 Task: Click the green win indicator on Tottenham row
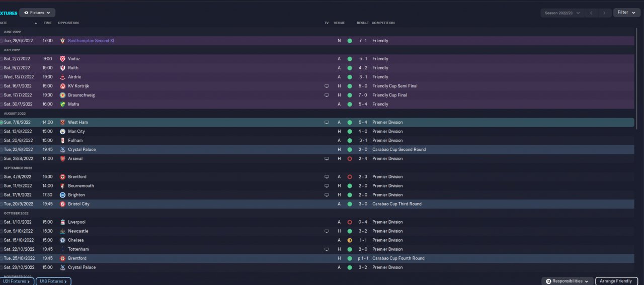pos(350,249)
